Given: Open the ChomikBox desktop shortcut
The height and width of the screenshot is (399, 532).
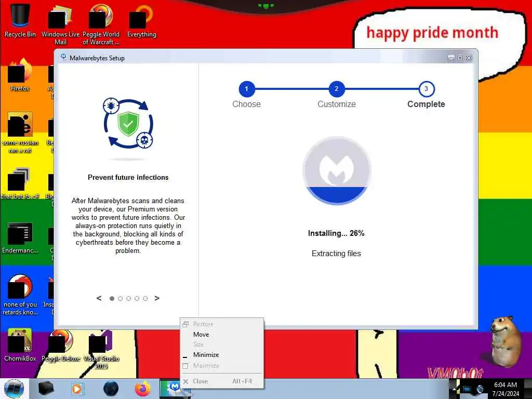Looking at the screenshot, I should point(20,345).
